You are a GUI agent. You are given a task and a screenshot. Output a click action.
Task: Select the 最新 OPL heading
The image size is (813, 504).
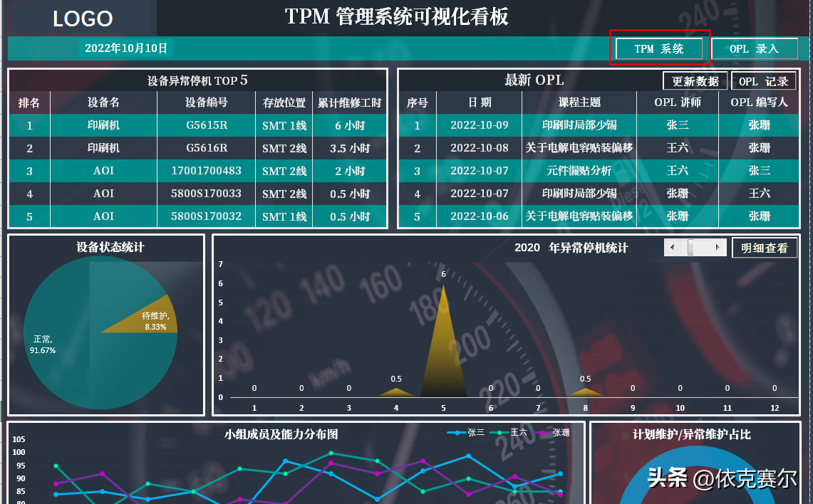[x=534, y=80]
